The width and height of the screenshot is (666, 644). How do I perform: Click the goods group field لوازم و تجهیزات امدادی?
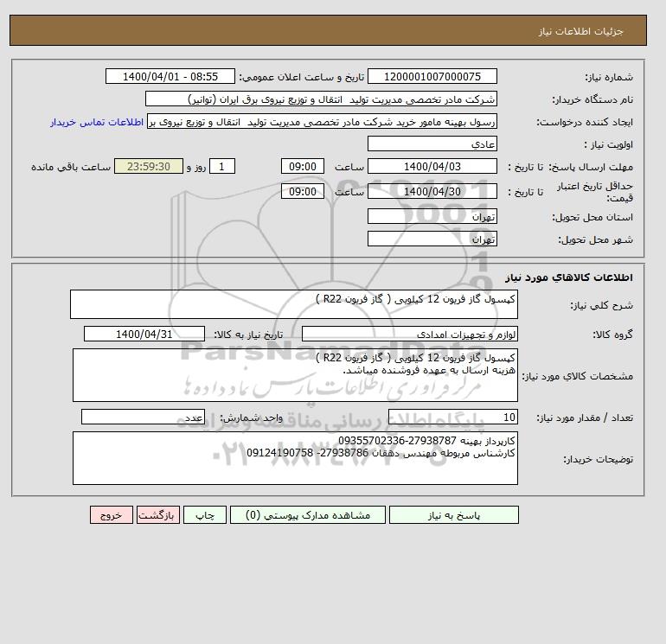[x=409, y=334]
